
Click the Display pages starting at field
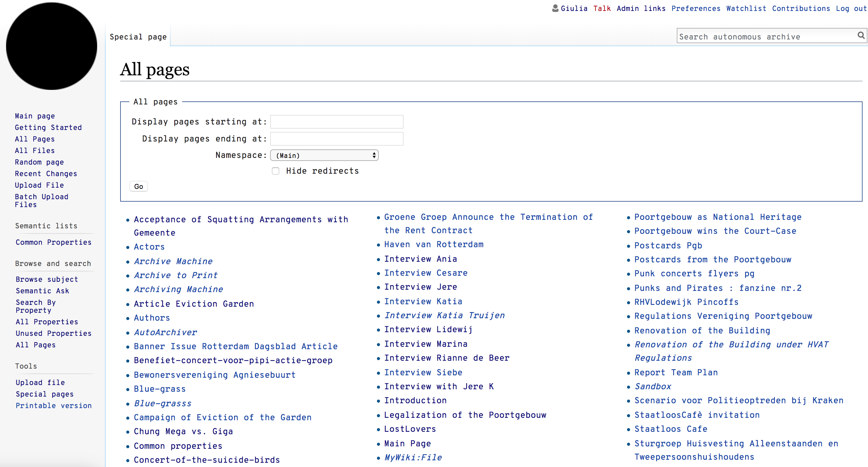point(336,122)
